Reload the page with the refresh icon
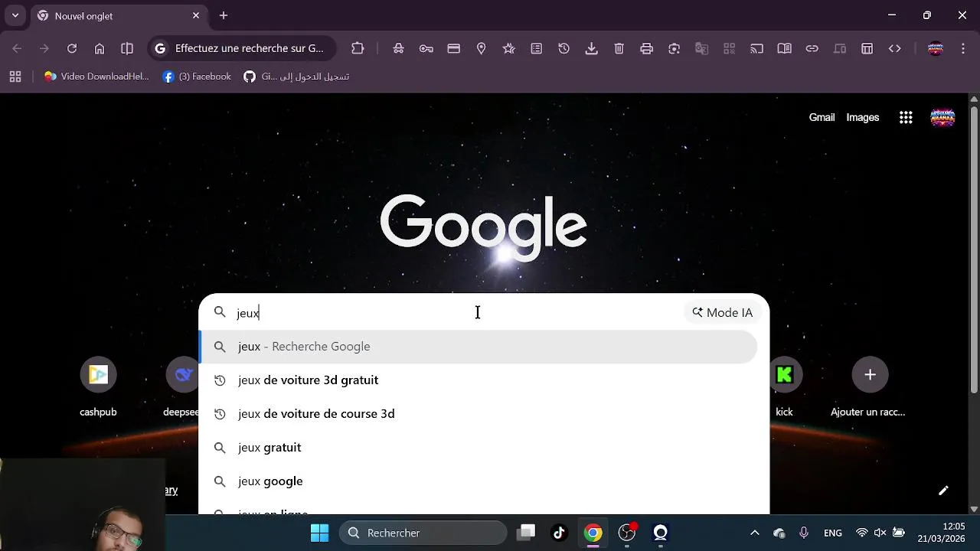The width and height of the screenshot is (980, 551). click(72, 48)
